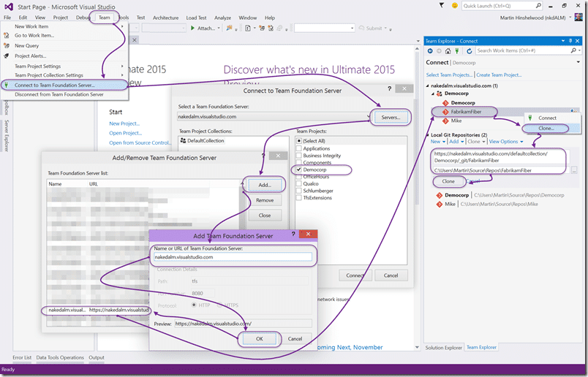Follow the Create Team Project link
This screenshot has width=588, height=377.
(499, 75)
